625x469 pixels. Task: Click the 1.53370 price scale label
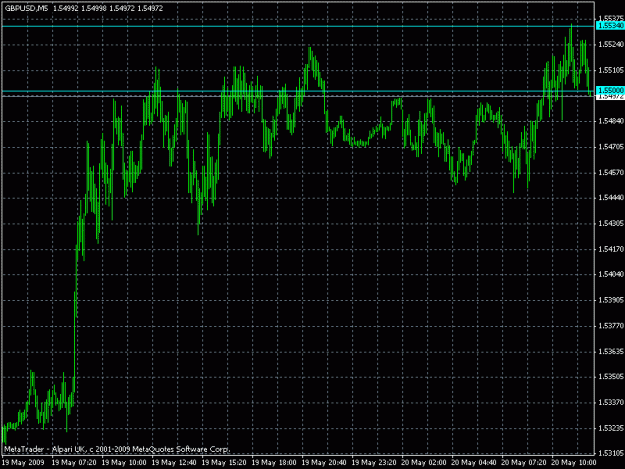611,402
